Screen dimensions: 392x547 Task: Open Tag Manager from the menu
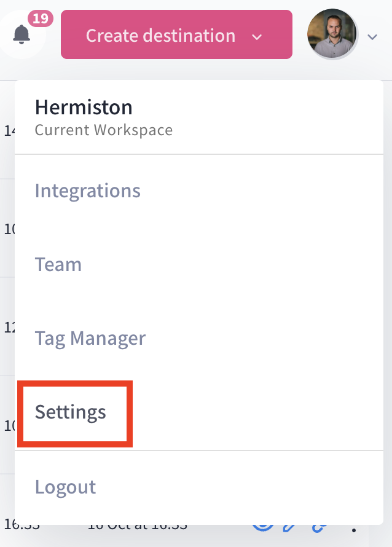90,338
